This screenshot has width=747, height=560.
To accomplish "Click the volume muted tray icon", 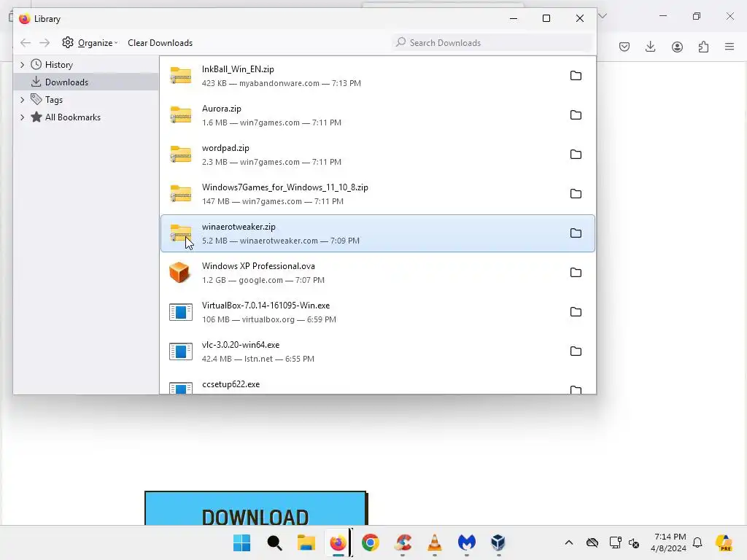I will [x=634, y=542].
